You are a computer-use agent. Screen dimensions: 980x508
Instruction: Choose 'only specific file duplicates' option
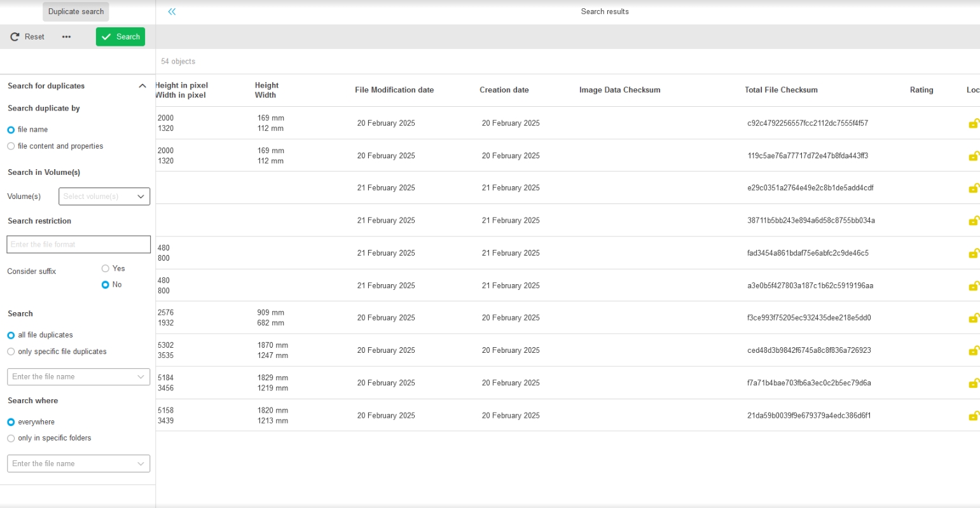(x=11, y=352)
